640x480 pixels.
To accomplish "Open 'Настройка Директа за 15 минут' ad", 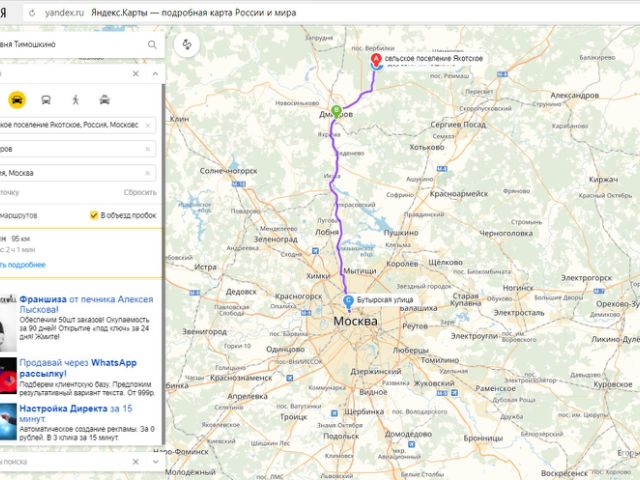I will (76, 413).
